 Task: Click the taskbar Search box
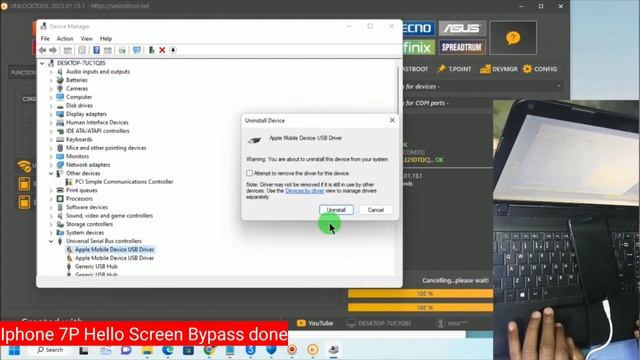(x=50, y=350)
